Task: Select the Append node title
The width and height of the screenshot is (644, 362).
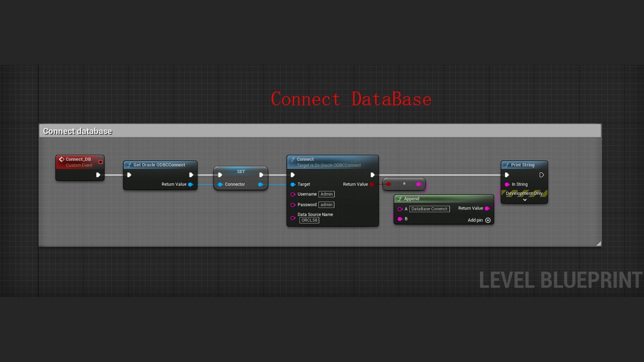Action: coord(412,199)
